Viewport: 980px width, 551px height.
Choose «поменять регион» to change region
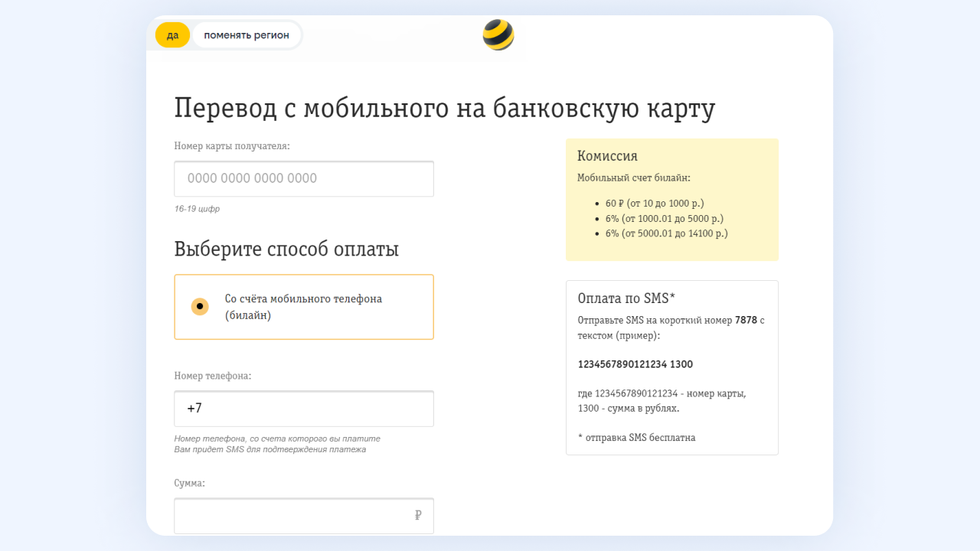(247, 35)
